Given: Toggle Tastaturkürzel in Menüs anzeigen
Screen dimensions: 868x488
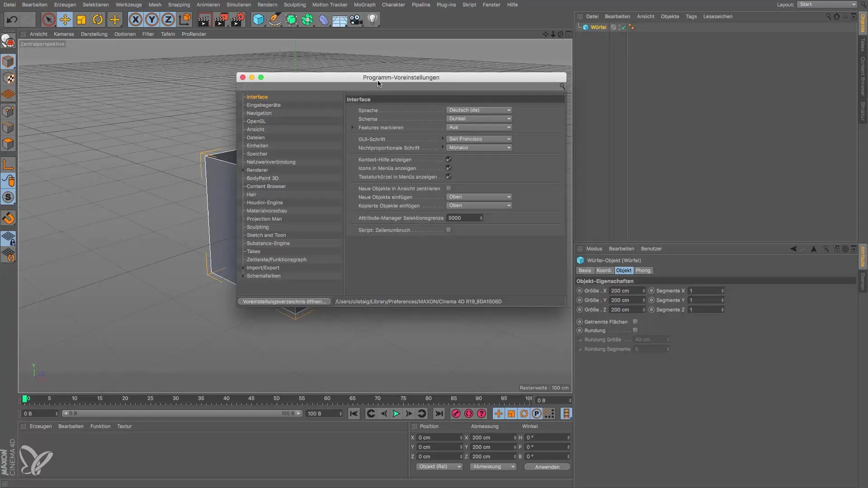Looking at the screenshot, I should pyautogui.click(x=448, y=177).
